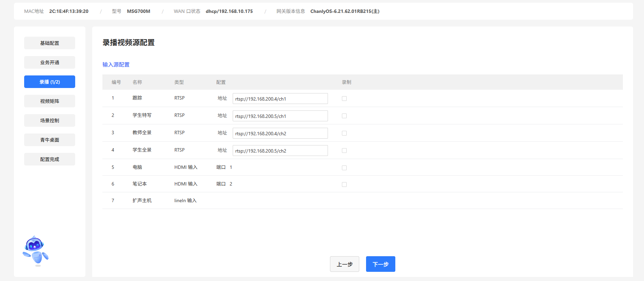644x281 pixels.
Task: Enable recording for the 跟踪 source
Action: 344,99
